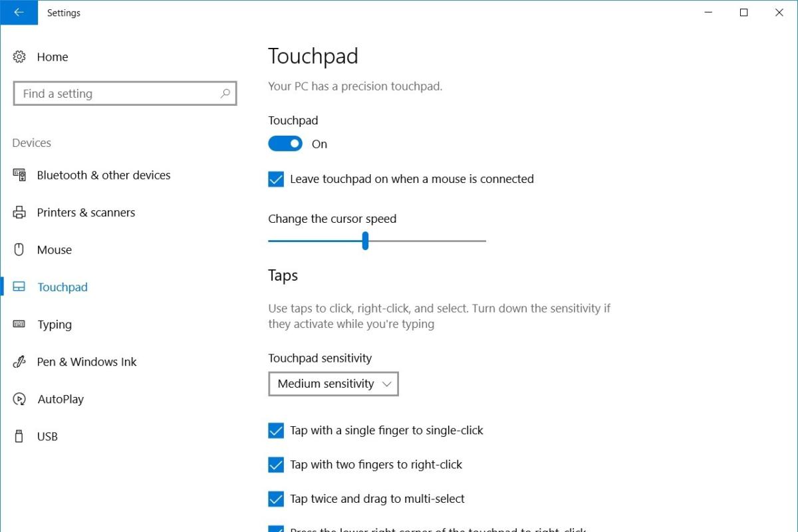Click the Mouse icon in sidebar
This screenshot has height=532, width=798.
pos(19,250)
